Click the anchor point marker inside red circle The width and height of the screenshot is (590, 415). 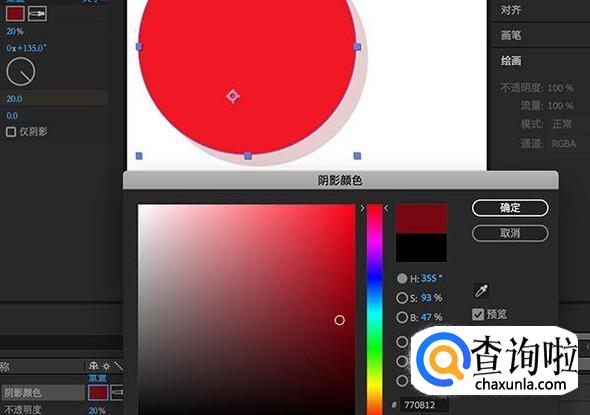233,96
